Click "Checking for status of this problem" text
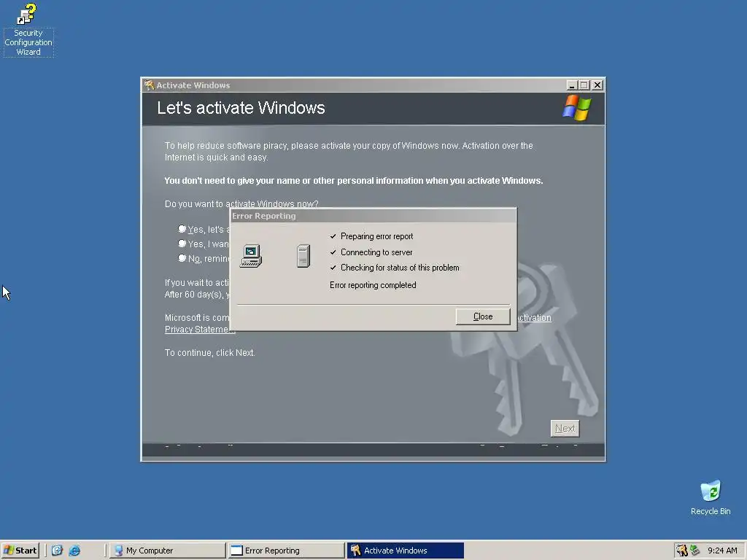 click(x=400, y=268)
